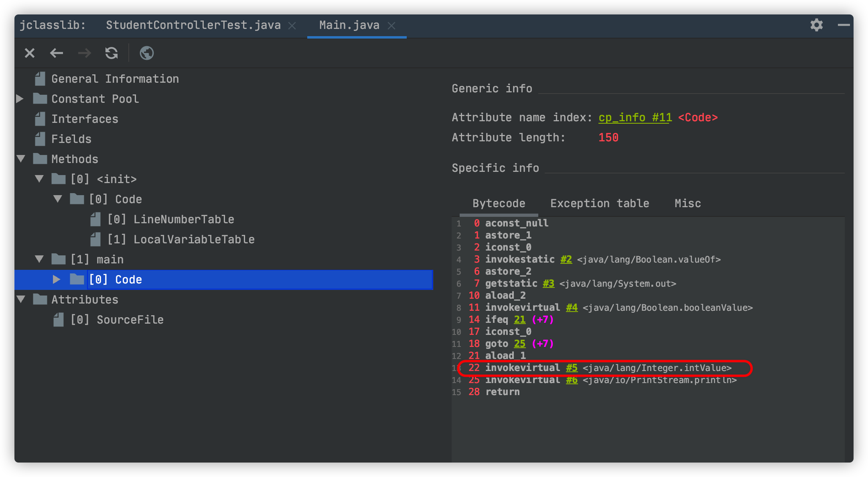The width and height of the screenshot is (868, 477).
Task: Follow the #5 Integer.intValue constant link
Action: click(572, 368)
